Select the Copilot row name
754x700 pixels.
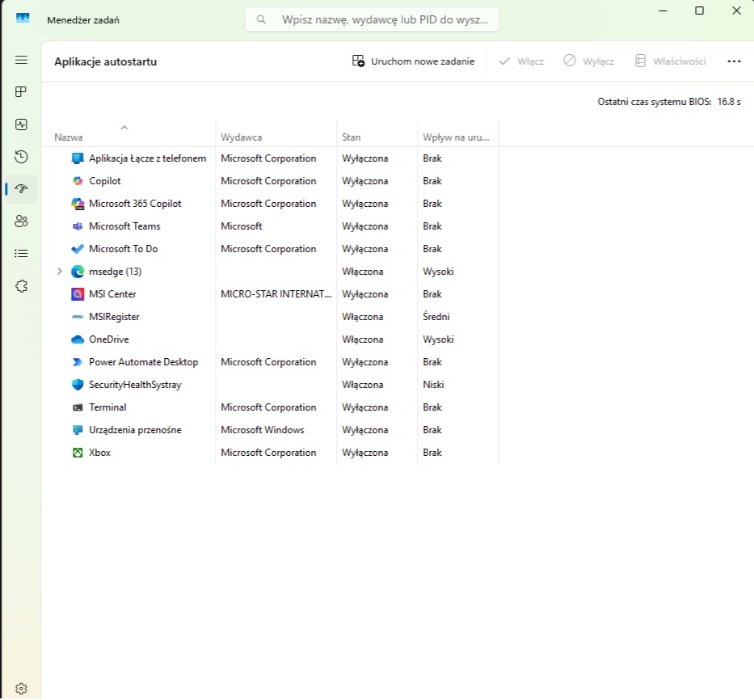pos(105,181)
